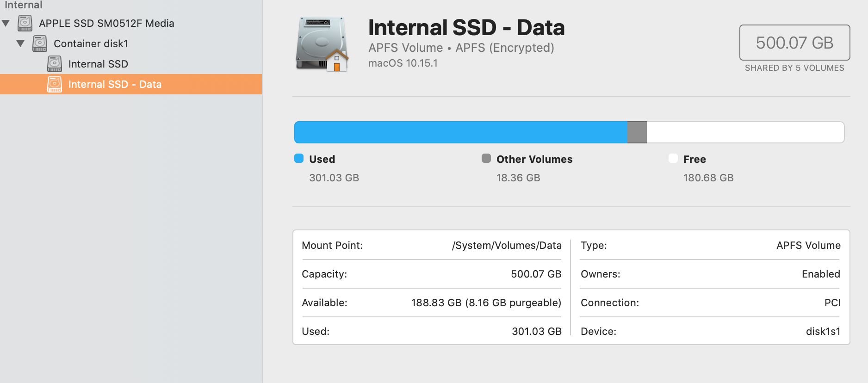
Task: Click the gray Other Volumes legend swatch
Action: tap(486, 159)
